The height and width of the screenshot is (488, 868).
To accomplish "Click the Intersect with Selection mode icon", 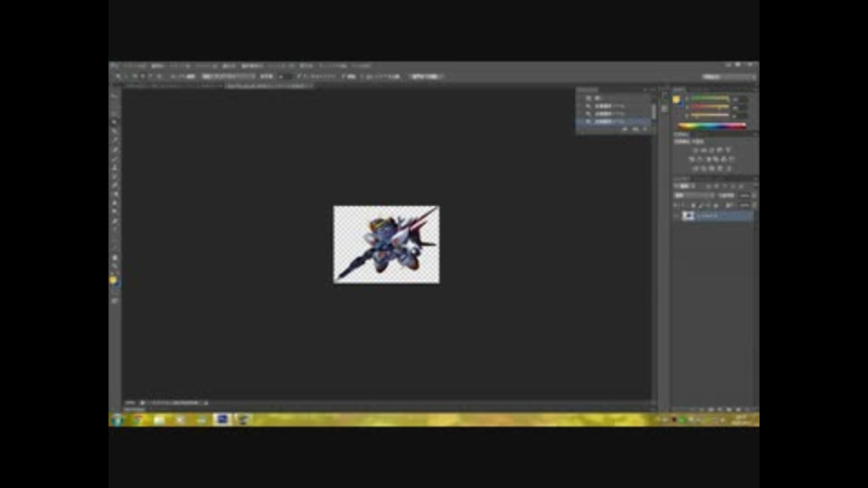I will (x=159, y=76).
